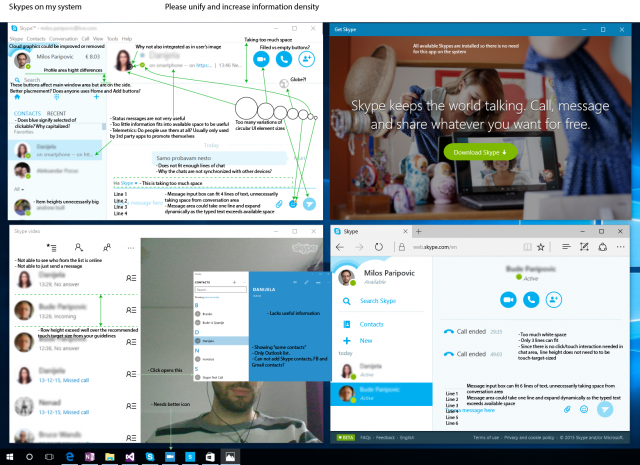Click video call button in web Skype
Viewport: 640px width, 465px height.
(x=508, y=300)
